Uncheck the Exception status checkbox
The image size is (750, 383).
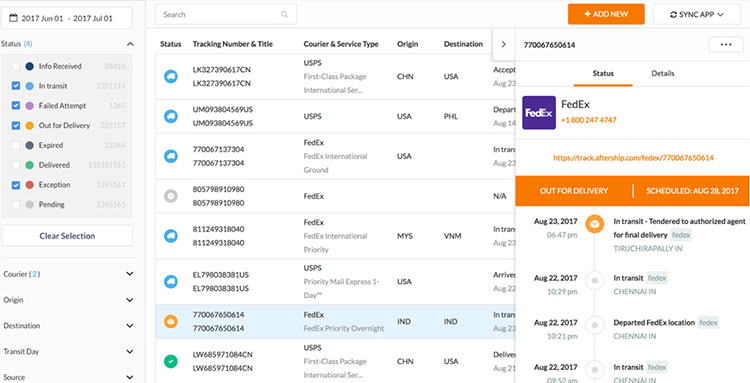click(16, 185)
